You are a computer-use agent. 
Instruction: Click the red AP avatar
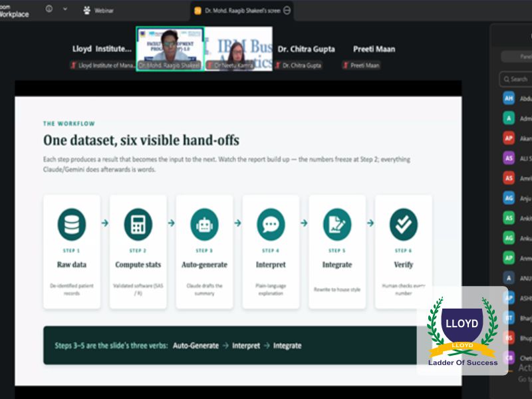509,138
